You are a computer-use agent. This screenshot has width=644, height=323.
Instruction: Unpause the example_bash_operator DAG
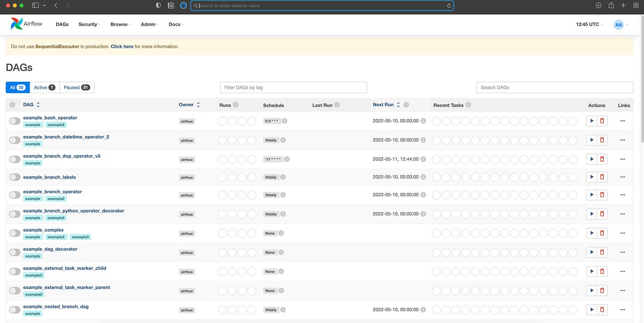(15, 120)
